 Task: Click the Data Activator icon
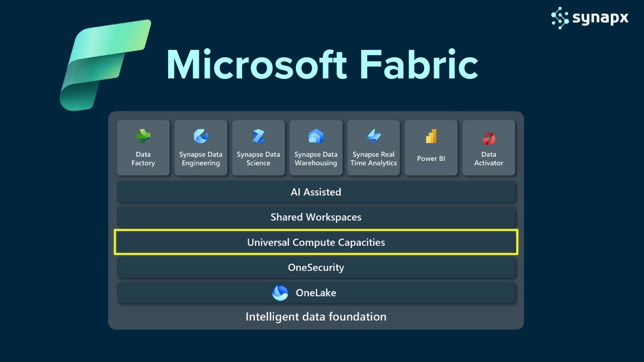click(489, 138)
